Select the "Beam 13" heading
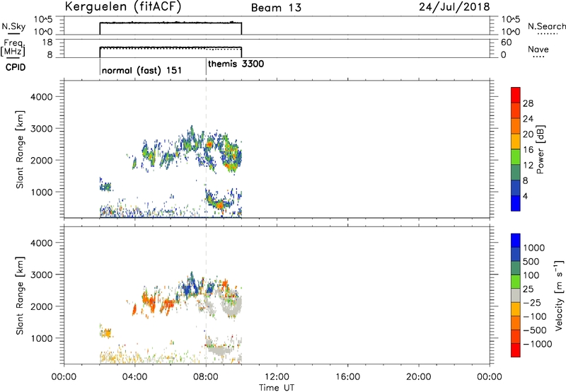The width and height of the screenshot is (566, 392). click(276, 8)
